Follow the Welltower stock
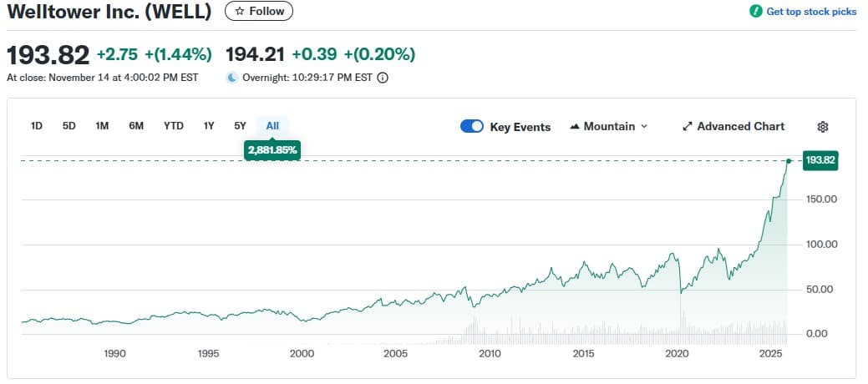The image size is (868, 384). point(259,11)
